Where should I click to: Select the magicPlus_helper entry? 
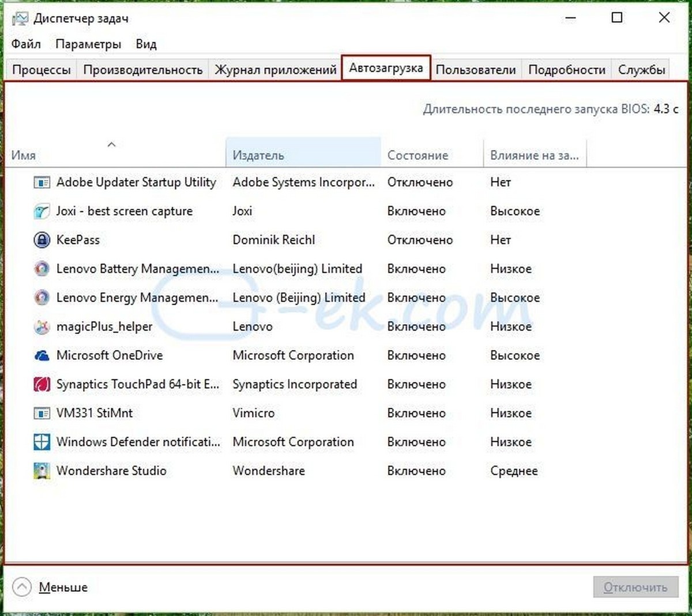pyautogui.click(x=104, y=326)
